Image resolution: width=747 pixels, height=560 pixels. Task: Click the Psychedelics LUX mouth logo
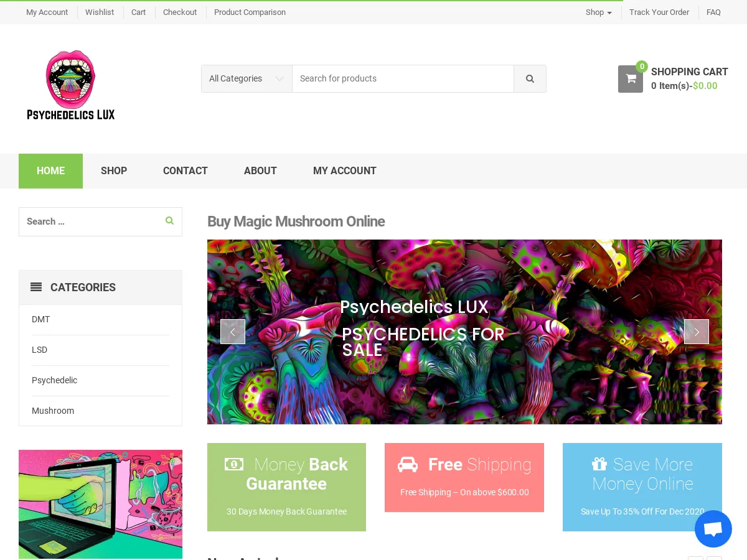tap(70, 84)
